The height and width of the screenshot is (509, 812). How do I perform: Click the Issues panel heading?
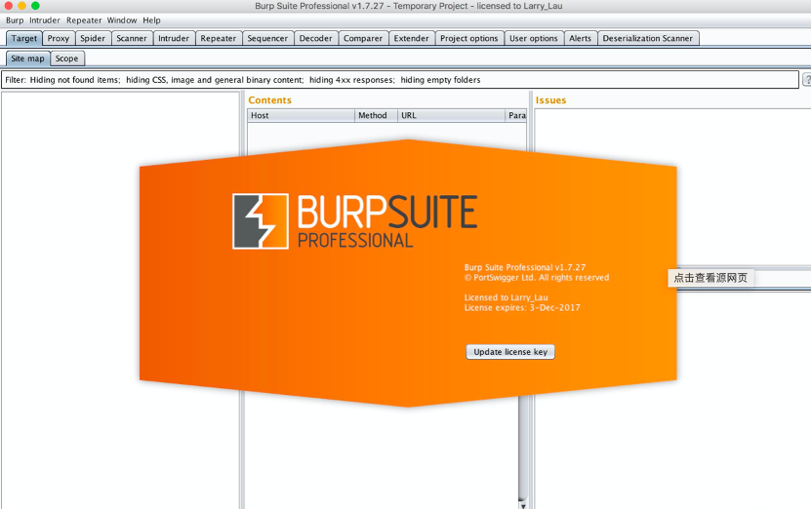[550, 100]
